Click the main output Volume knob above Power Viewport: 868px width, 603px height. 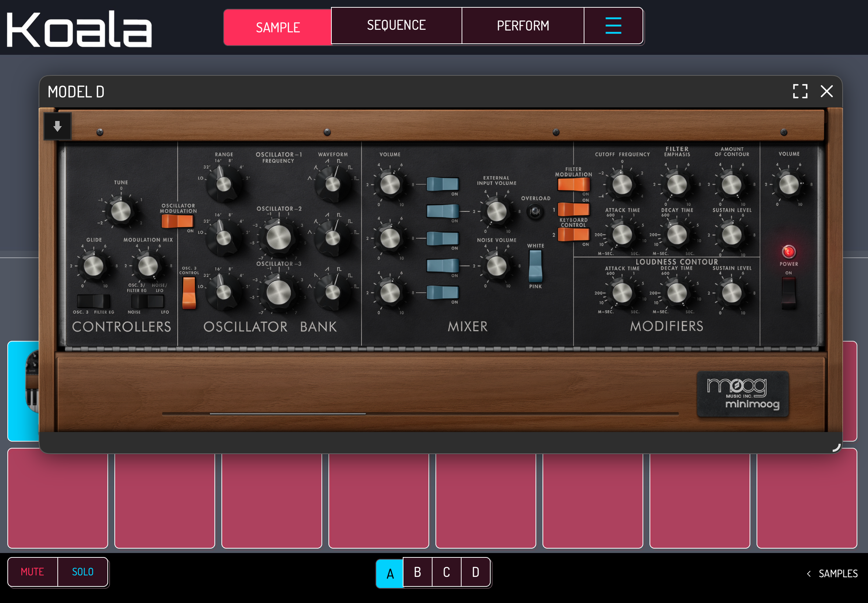coord(789,184)
